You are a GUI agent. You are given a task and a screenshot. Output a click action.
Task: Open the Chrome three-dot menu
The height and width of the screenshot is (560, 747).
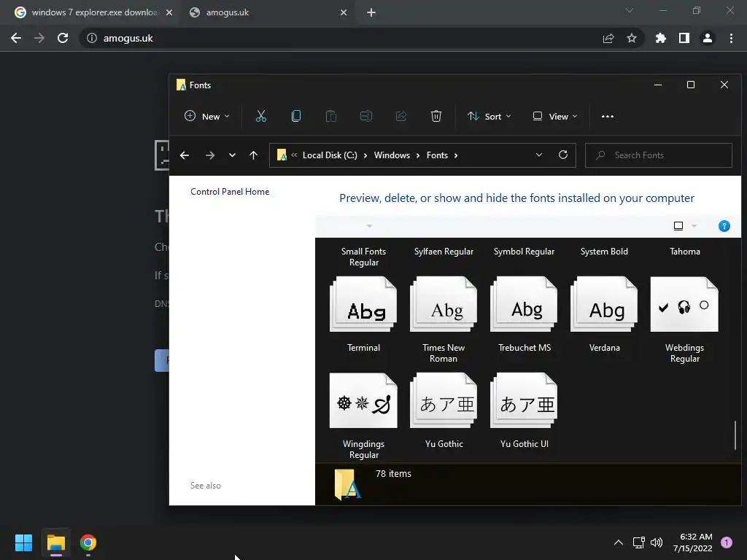[731, 38]
